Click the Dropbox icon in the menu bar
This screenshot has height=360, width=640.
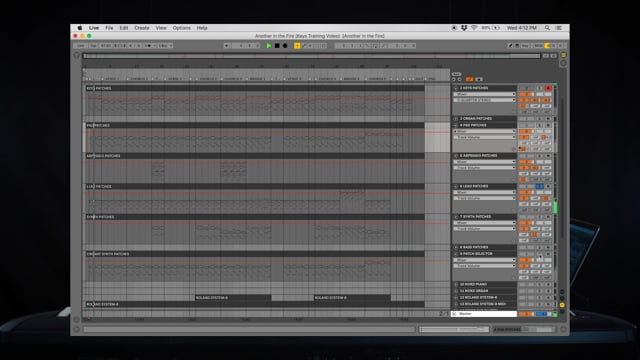point(464,28)
